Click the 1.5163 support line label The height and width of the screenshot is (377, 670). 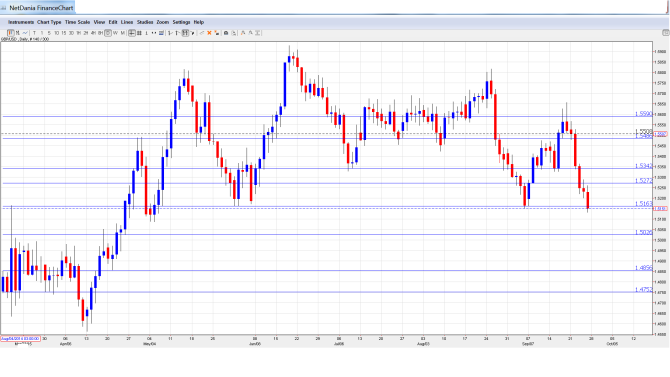(644, 204)
